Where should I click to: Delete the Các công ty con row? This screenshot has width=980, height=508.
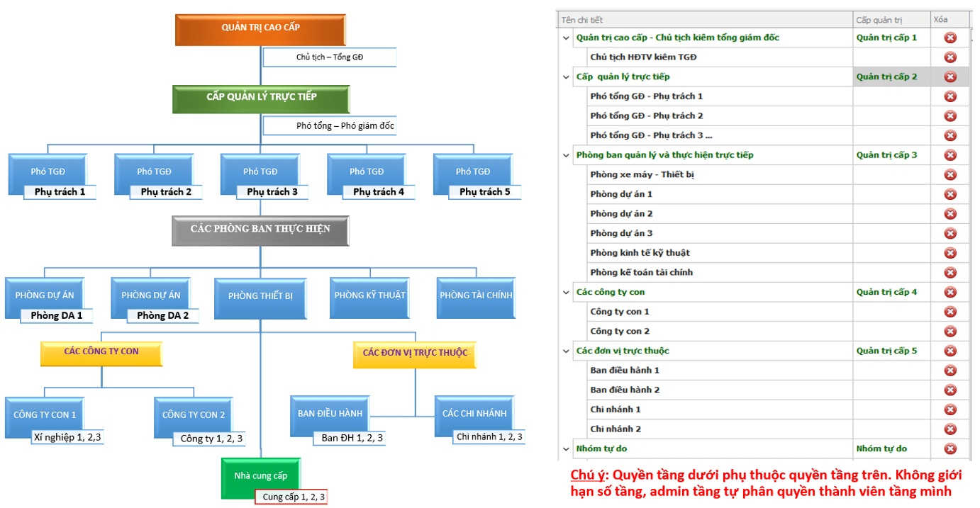[x=950, y=292]
